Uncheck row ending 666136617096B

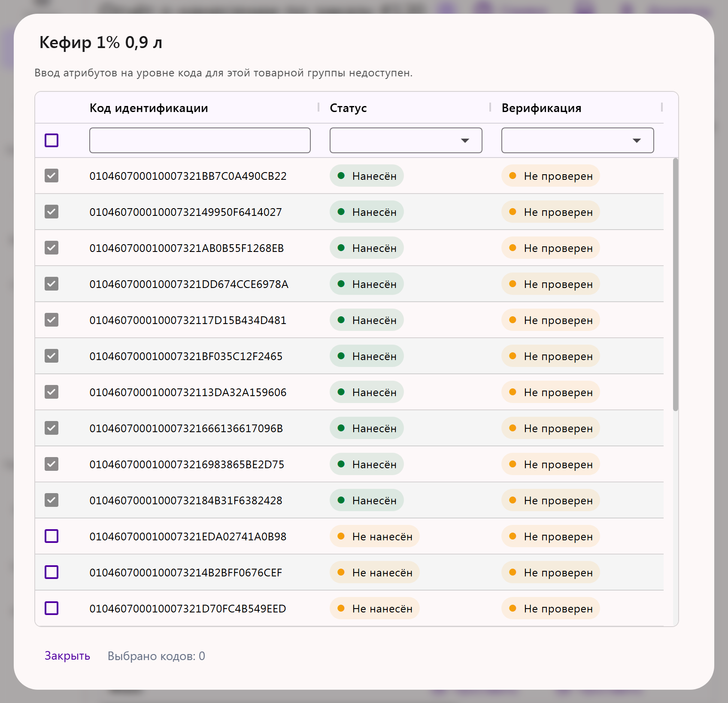pos(52,428)
